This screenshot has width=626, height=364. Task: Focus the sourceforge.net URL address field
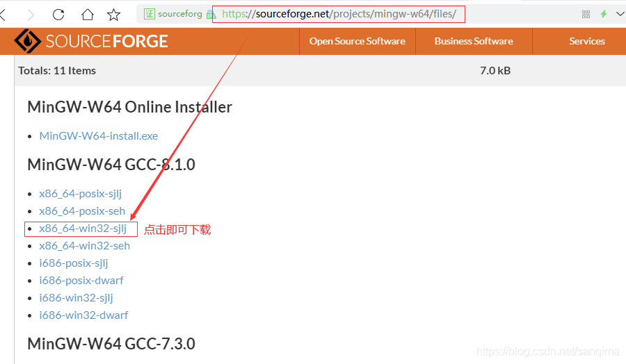pos(339,15)
